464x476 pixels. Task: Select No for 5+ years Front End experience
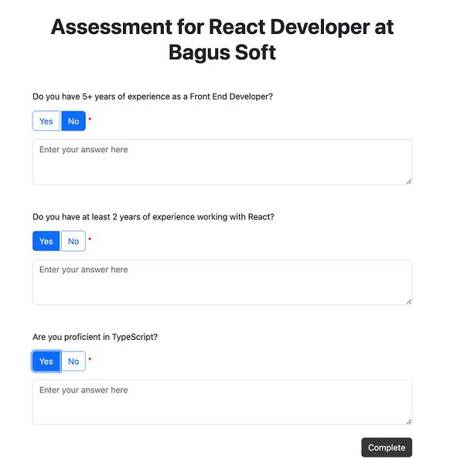pos(73,121)
